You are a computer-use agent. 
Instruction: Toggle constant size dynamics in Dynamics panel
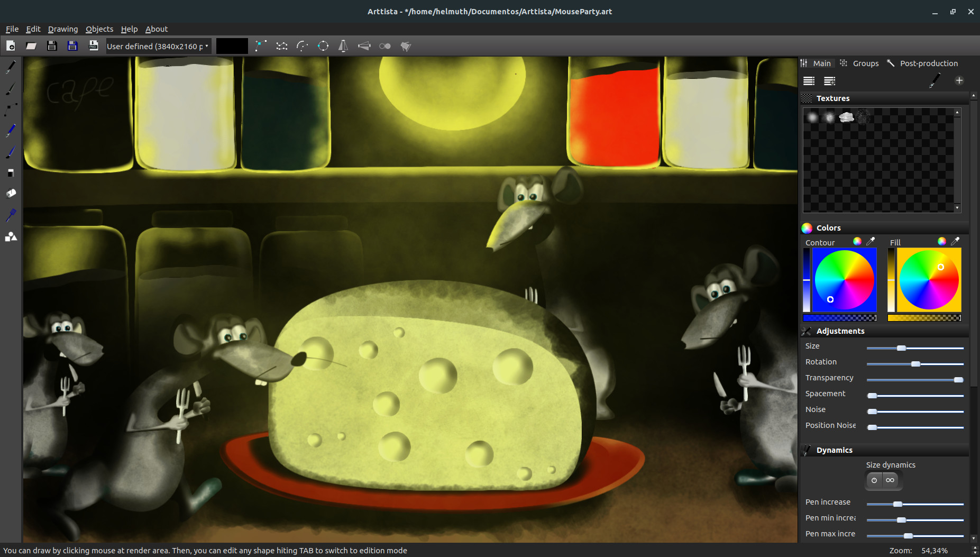[x=874, y=480]
